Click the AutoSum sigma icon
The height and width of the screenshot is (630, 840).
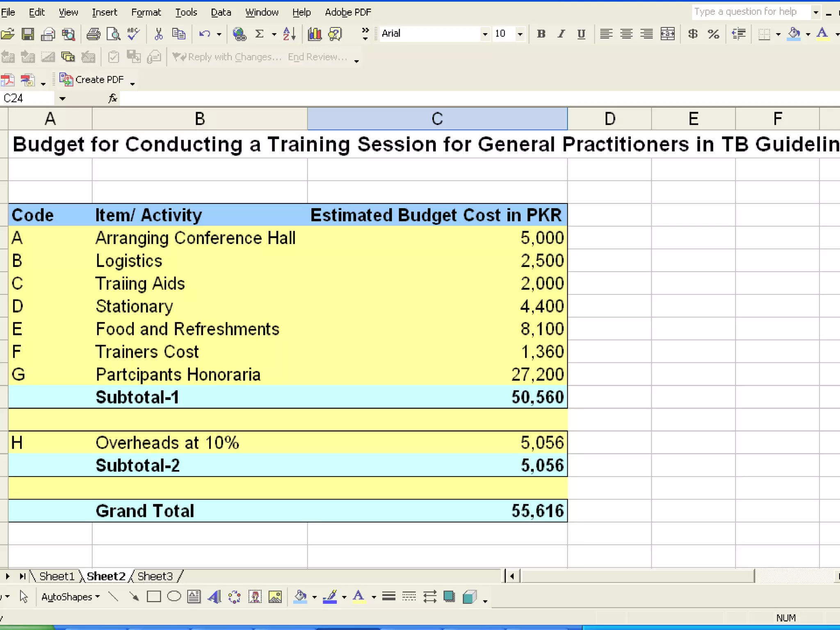pos(259,34)
